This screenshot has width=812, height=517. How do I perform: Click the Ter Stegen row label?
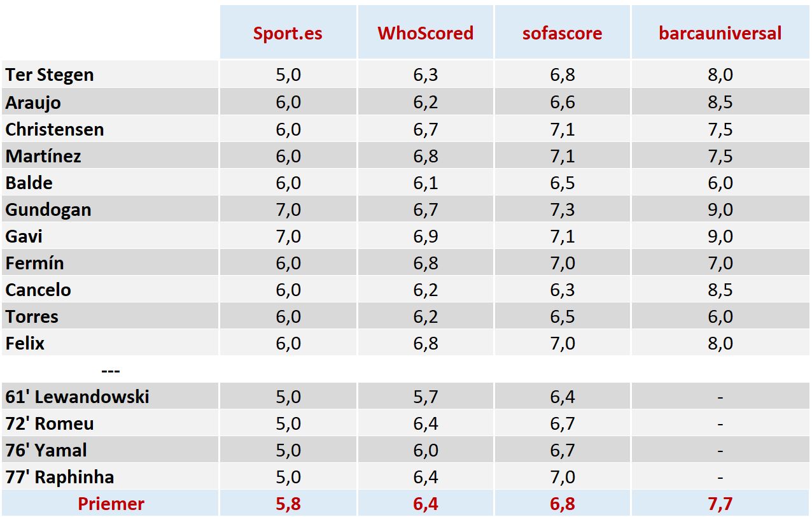click(x=50, y=74)
